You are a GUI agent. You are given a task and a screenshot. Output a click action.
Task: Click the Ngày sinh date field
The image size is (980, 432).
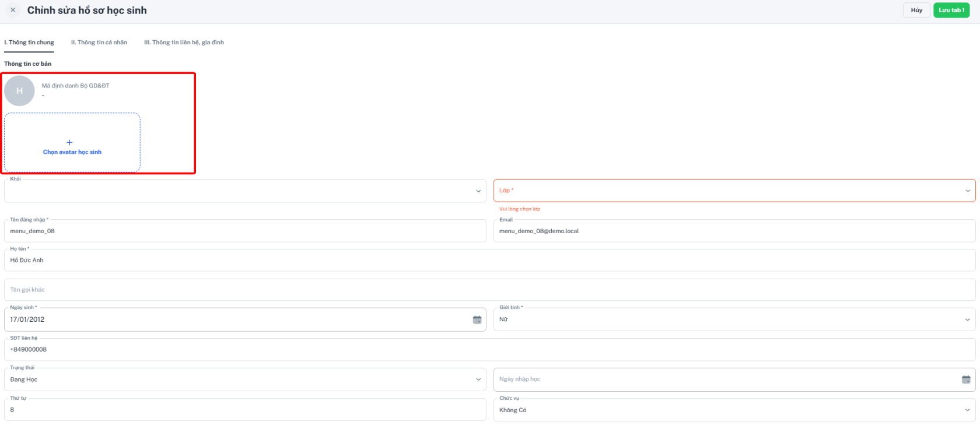coord(245,319)
